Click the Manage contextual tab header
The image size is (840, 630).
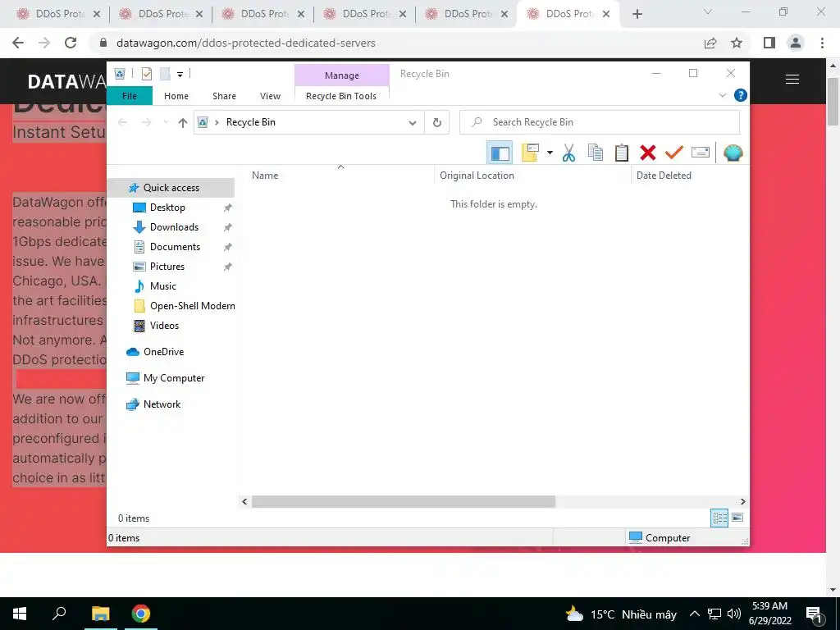pos(342,75)
